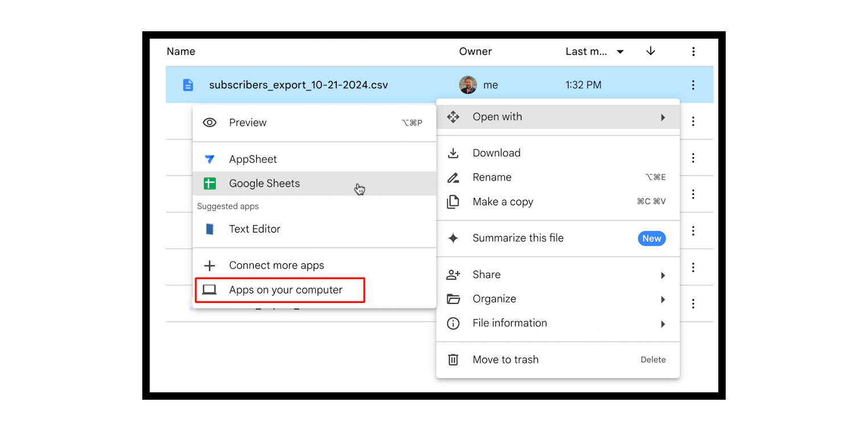Click the blue CSV file icon
Screen dimensions: 868x431
[x=188, y=84]
